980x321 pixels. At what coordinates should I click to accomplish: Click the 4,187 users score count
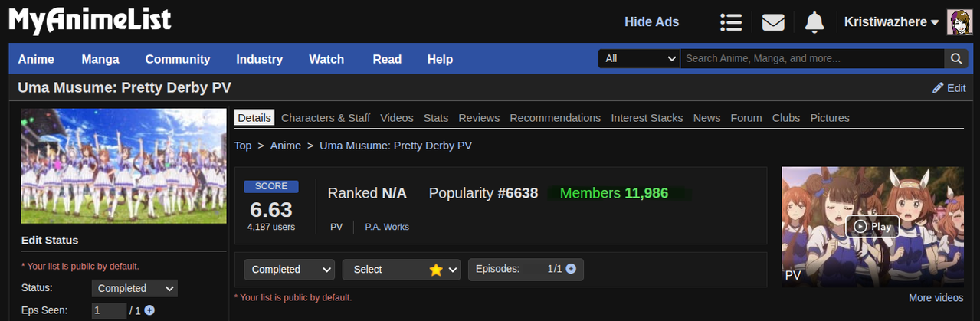point(271,227)
